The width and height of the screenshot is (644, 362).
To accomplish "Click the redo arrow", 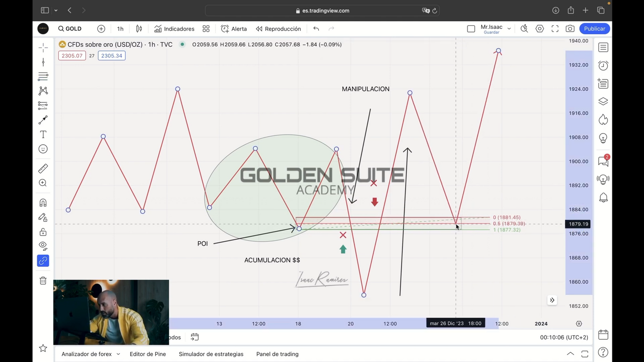I will (331, 28).
